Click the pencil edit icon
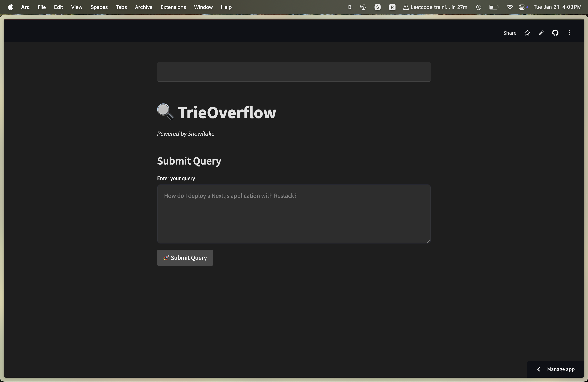The height and width of the screenshot is (382, 588). 541,33
